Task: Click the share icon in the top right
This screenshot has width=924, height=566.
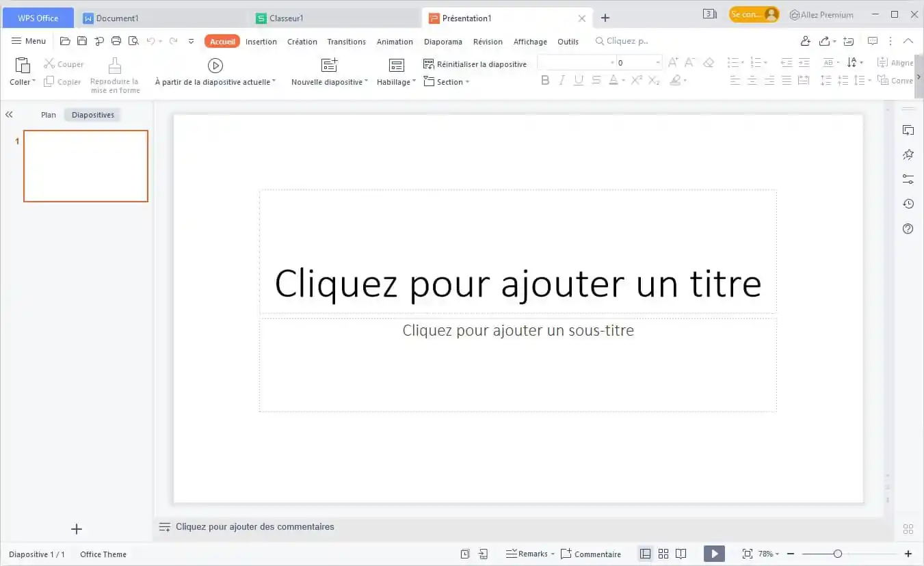Action: click(824, 41)
